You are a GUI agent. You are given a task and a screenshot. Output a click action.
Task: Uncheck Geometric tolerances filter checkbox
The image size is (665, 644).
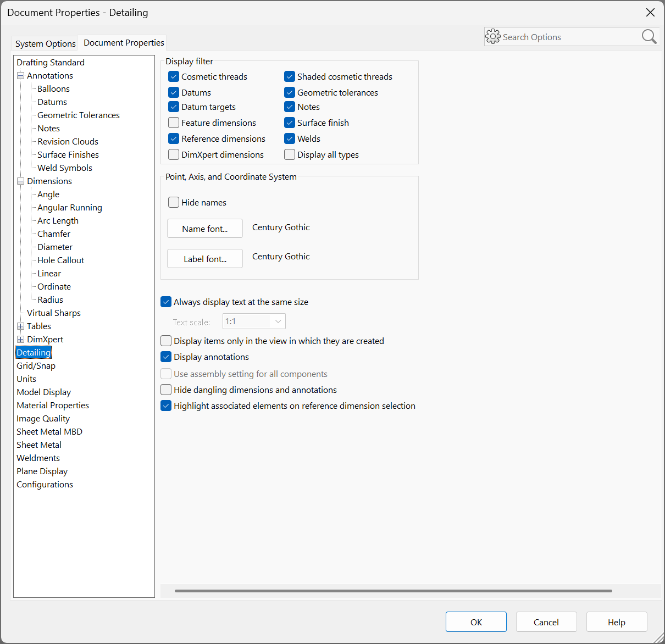click(x=290, y=92)
